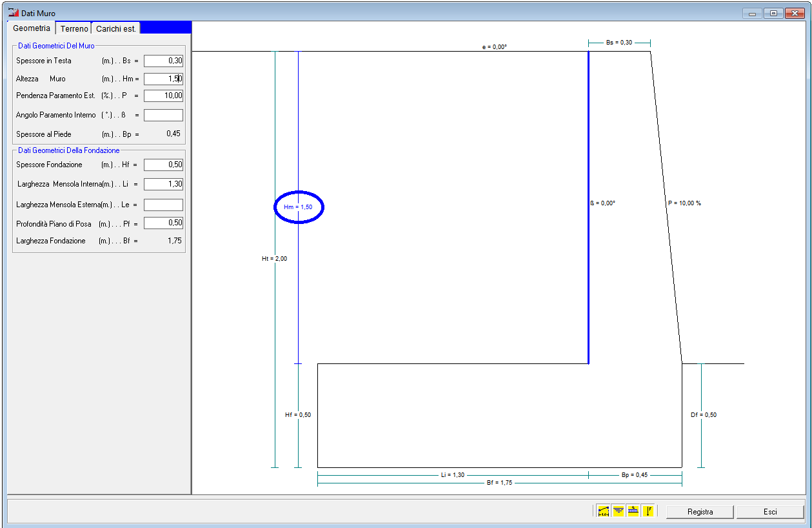The image size is (812, 528).
Task: Click the water table icon in the bottom toolbar
Action: 619,511
